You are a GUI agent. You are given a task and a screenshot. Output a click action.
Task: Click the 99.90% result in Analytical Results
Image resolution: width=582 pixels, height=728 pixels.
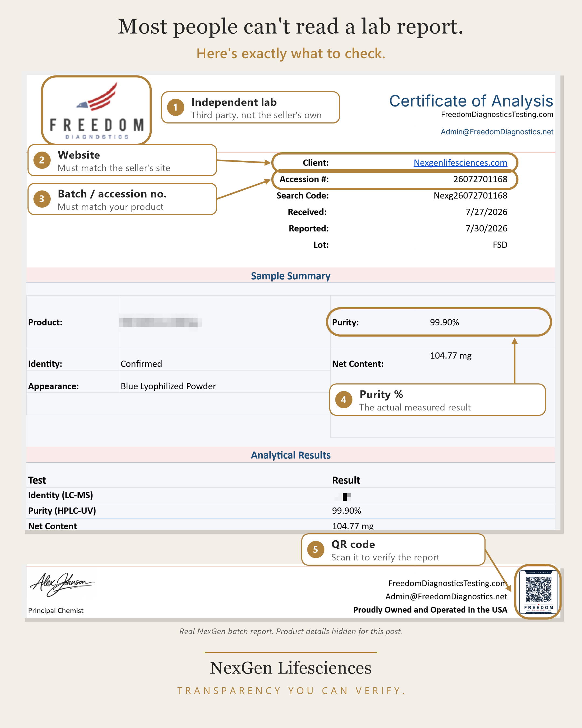[x=347, y=511]
